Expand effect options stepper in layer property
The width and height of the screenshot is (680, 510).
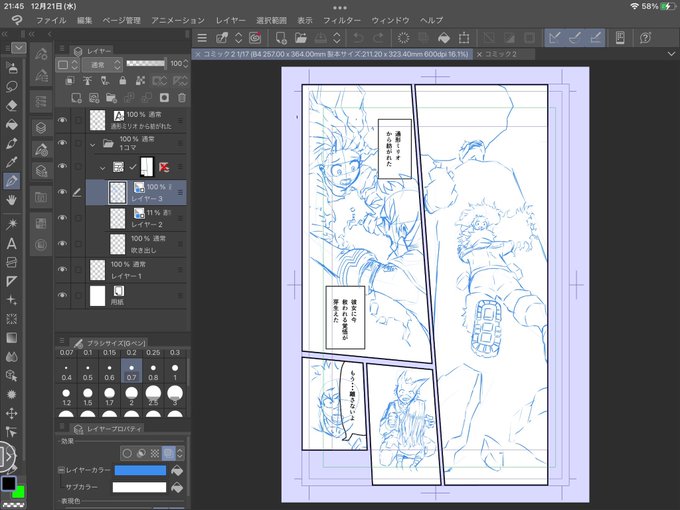pyautogui.click(x=180, y=454)
